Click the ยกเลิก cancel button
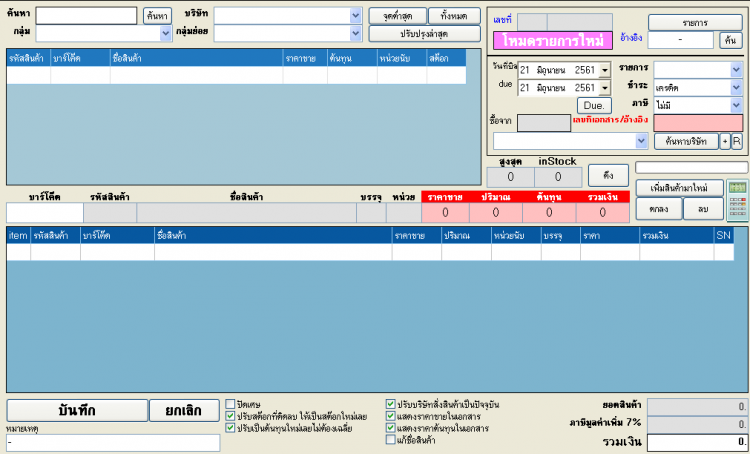 click(184, 410)
